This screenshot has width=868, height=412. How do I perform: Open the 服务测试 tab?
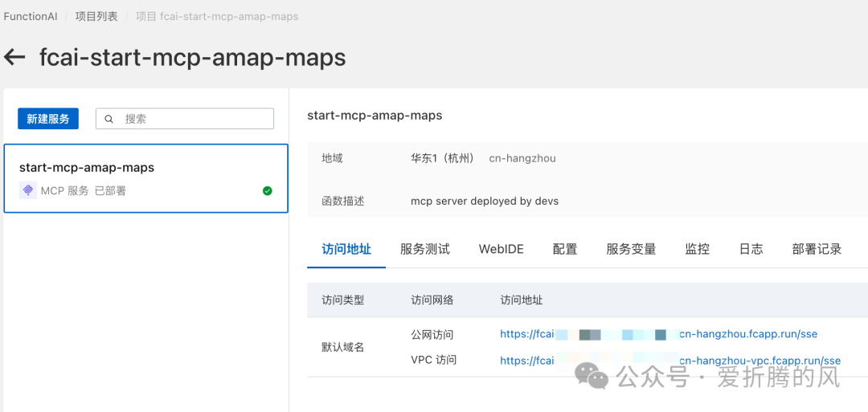point(424,249)
